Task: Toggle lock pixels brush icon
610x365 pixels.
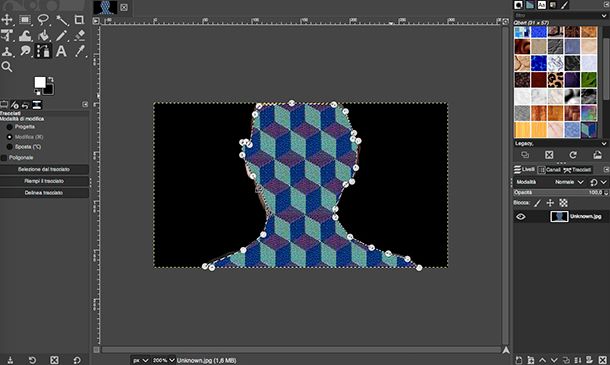Action: pyautogui.click(x=538, y=203)
